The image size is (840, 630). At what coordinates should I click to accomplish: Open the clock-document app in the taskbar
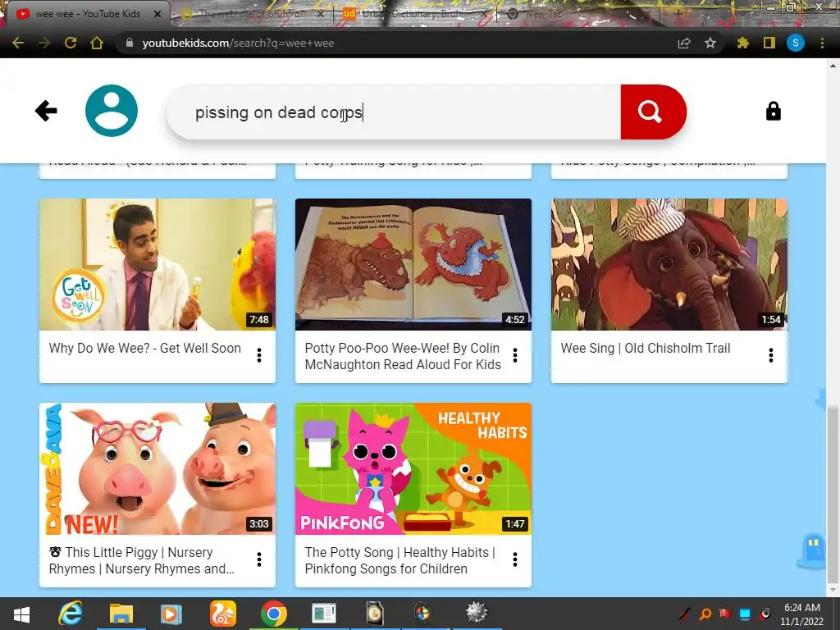pyautogui.click(x=375, y=614)
